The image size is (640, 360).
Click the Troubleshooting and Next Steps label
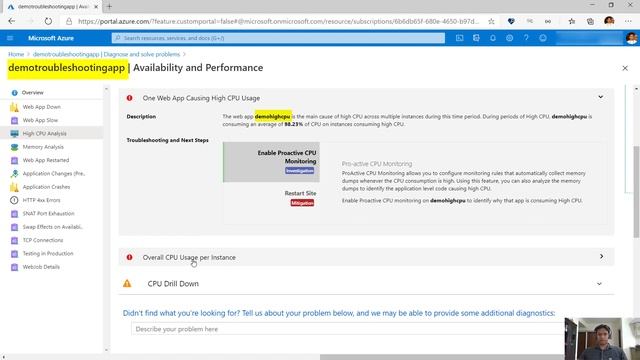point(167,140)
